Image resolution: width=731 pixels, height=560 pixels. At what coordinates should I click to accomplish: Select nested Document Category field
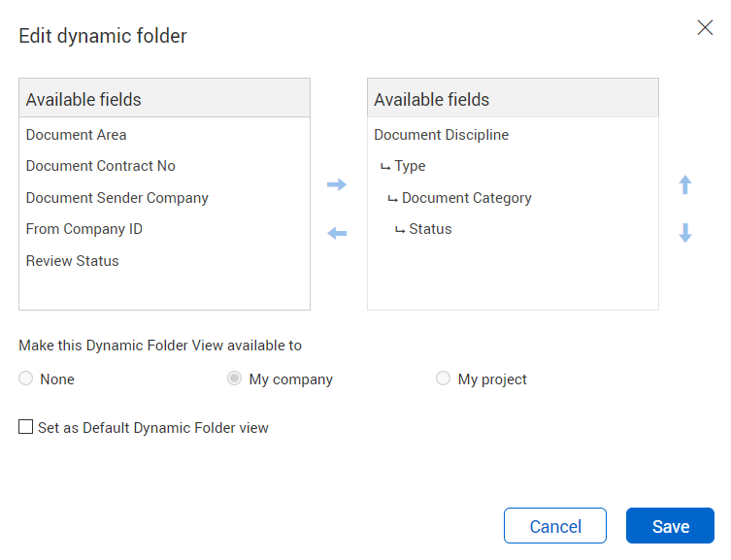pyautogui.click(x=513, y=198)
